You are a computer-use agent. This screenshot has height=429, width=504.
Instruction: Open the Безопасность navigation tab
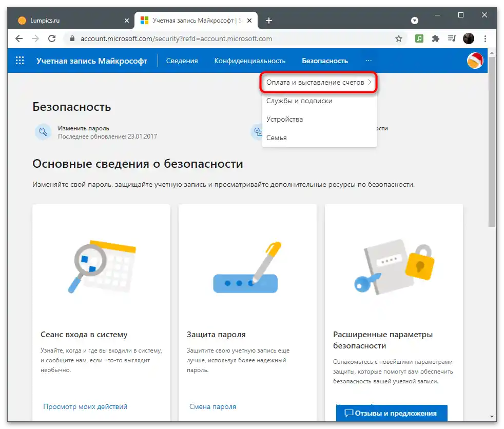tap(325, 61)
